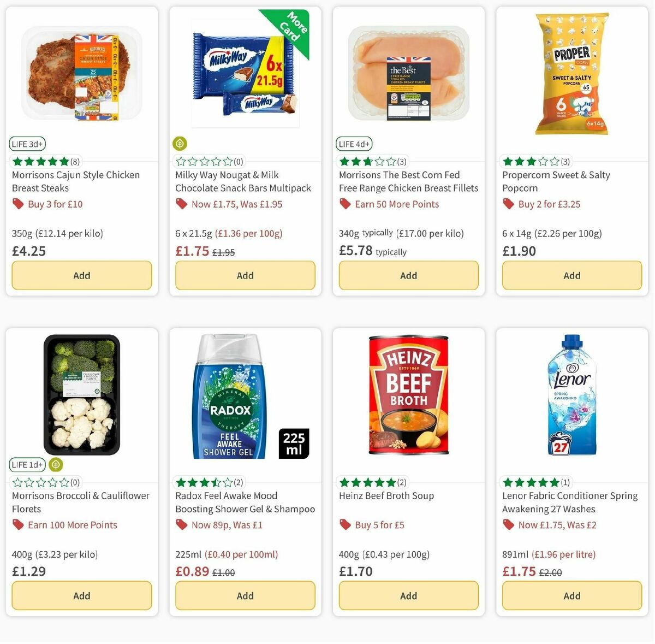Viewport: 655px width, 644px height.
Task: Click the LIFE 3d+ freshness badge
Action: click(27, 144)
